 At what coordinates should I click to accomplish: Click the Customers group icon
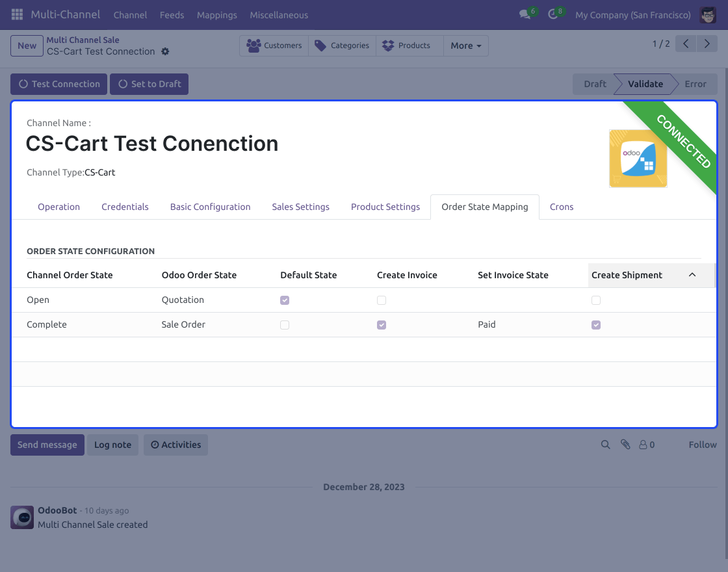[x=253, y=45]
